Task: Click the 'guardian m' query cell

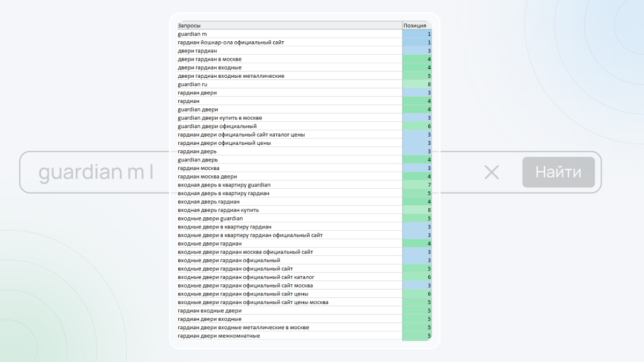Action: 290,34
